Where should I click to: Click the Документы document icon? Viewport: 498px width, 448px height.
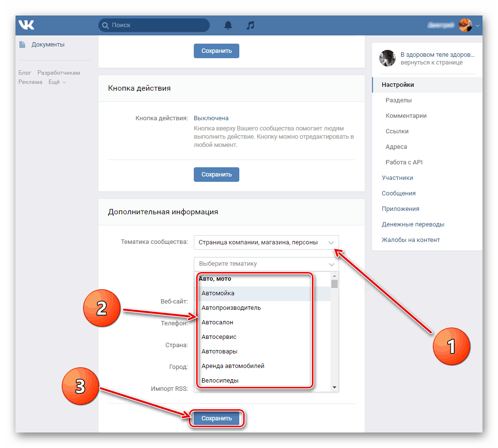click(x=22, y=45)
